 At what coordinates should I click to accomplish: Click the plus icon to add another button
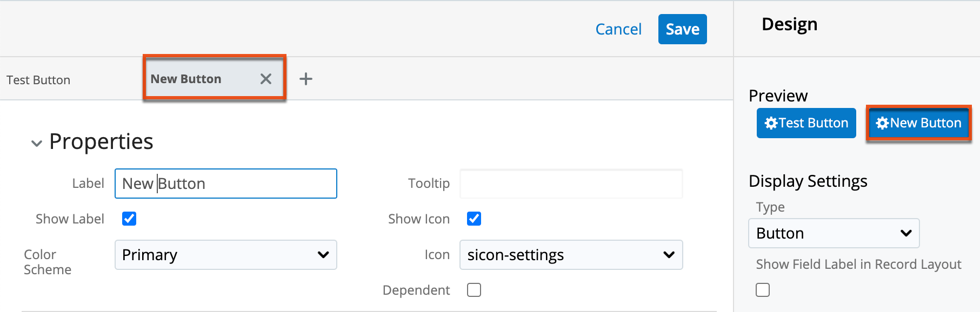[305, 79]
